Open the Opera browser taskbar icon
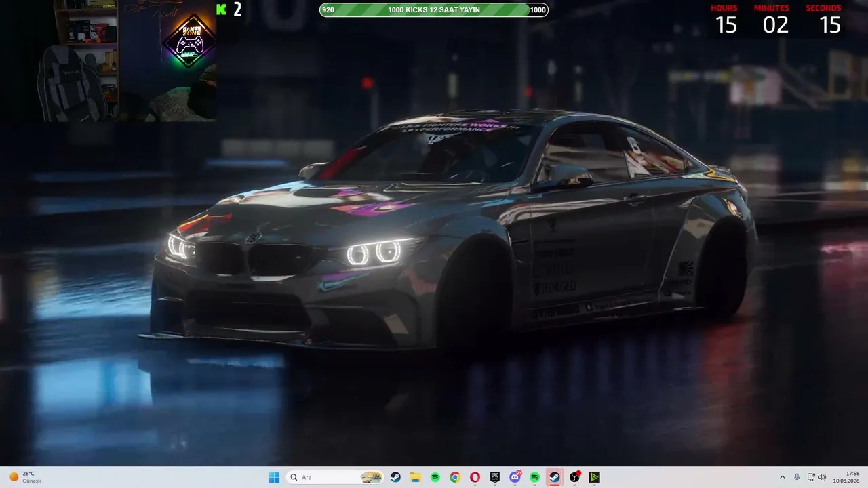 (x=475, y=477)
